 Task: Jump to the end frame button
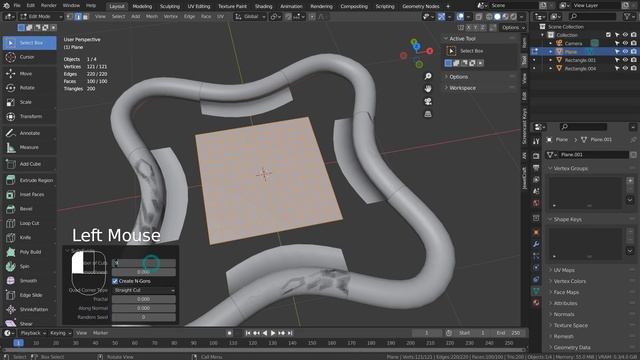(x=290, y=333)
